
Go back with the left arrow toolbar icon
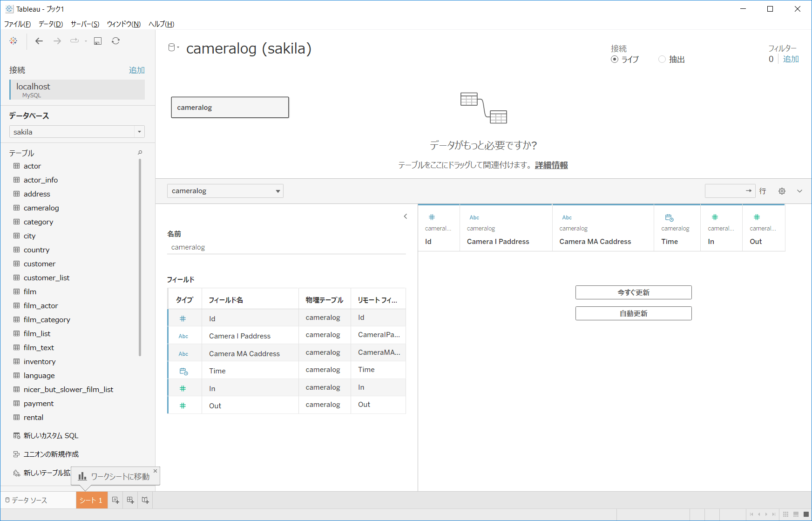click(39, 41)
